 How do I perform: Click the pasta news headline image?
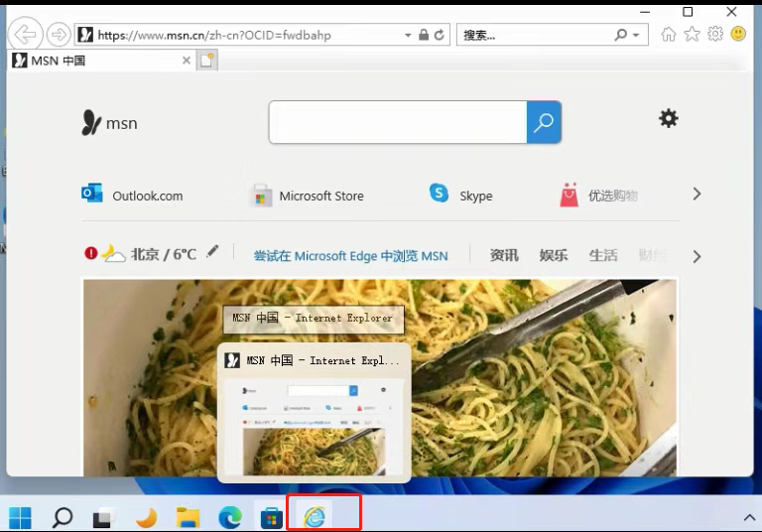tap(380, 377)
